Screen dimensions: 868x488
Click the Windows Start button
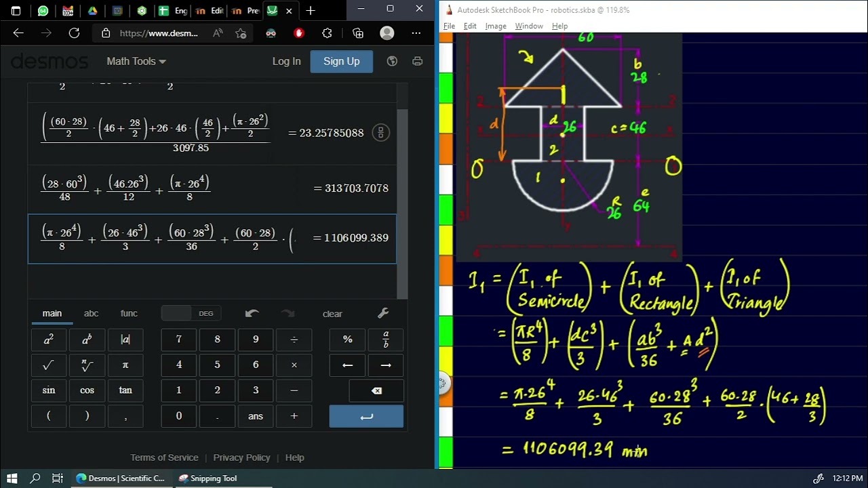(12, 479)
